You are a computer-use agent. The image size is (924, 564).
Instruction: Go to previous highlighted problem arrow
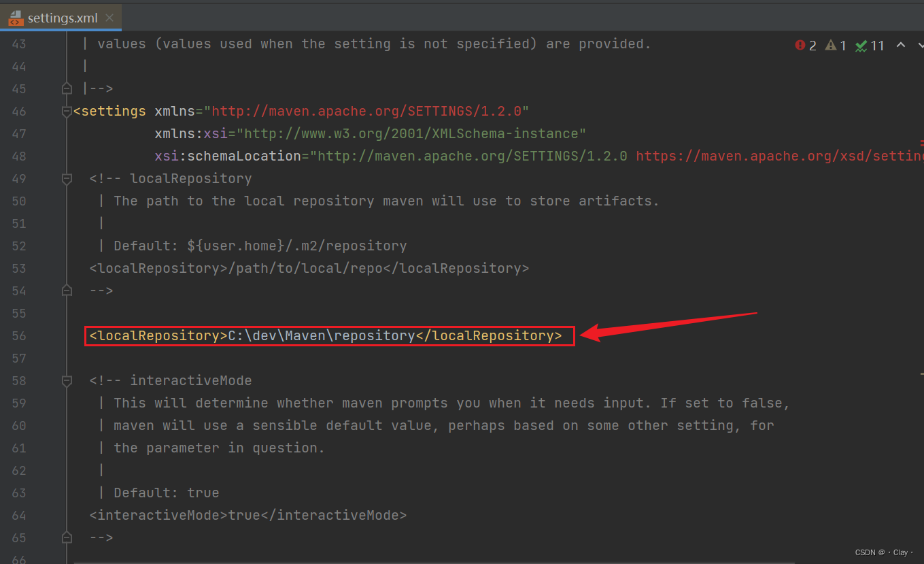[x=901, y=45]
